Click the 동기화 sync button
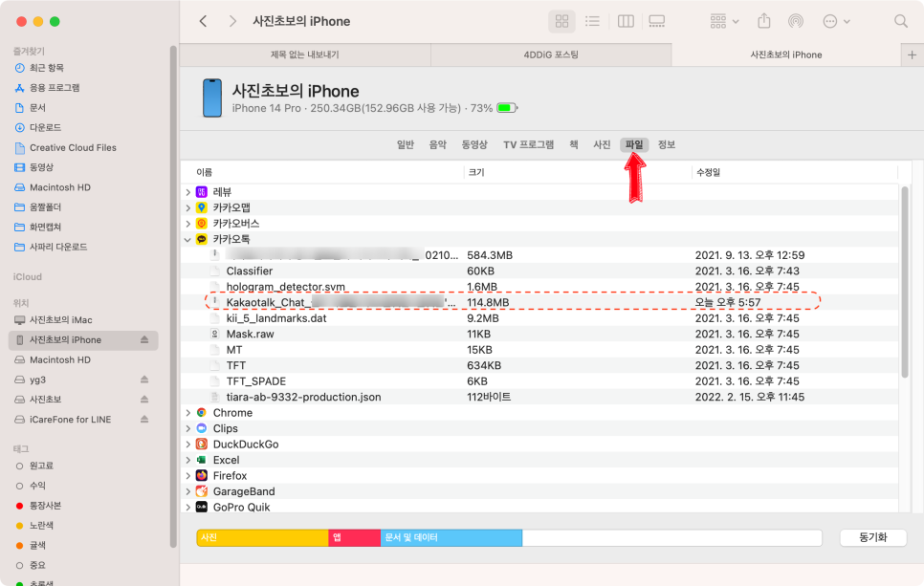The width and height of the screenshot is (924, 586). click(x=872, y=537)
